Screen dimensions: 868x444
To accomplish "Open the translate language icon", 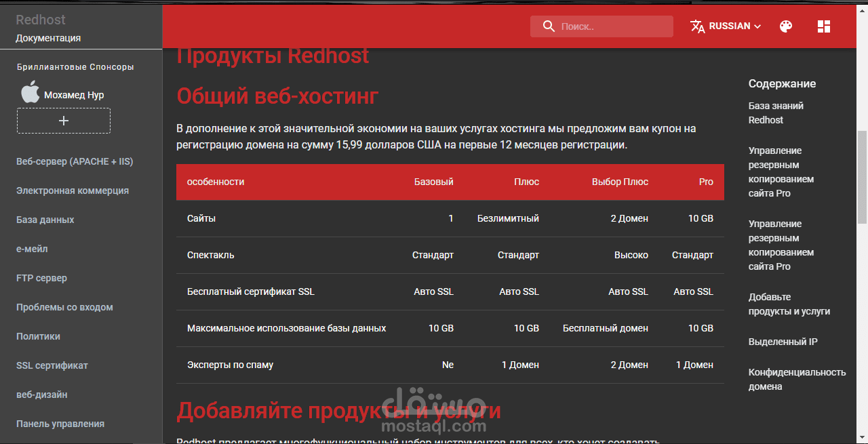I will point(698,26).
